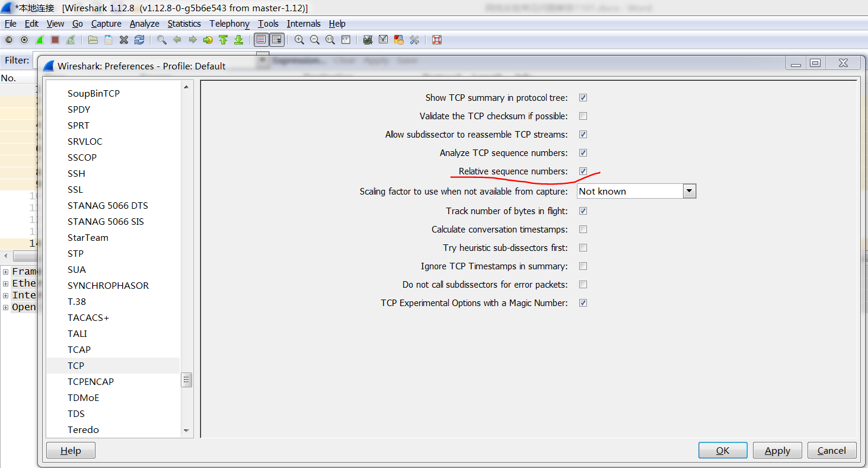Image resolution: width=868 pixels, height=468 pixels.
Task: Uncheck Relative sequence numbers checkbox
Action: pyautogui.click(x=583, y=171)
